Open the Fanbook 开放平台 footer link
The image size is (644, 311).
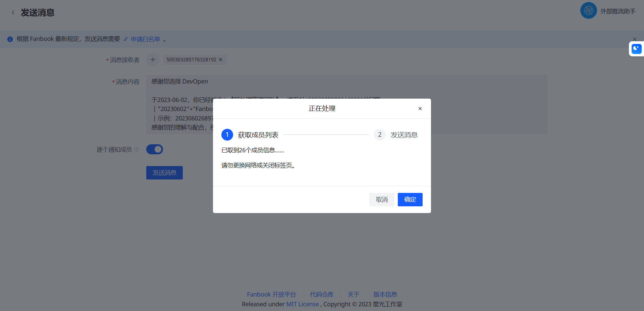[x=271, y=294]
